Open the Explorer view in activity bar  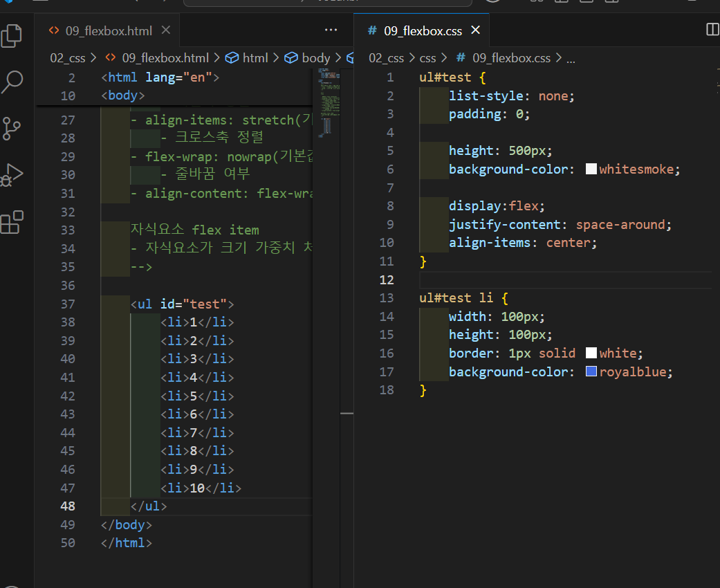[12, 36]
